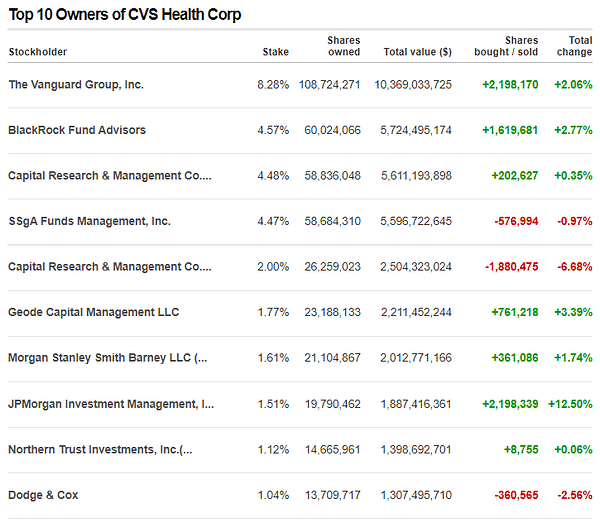Click shares owned 13,709,717
Screen dimensions: 600x532
332,495
